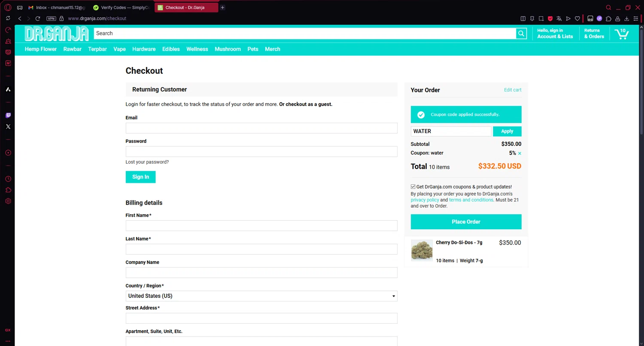Click the browser back arrow
Viewport: 644px width, 346px height.
coord(20,18)
